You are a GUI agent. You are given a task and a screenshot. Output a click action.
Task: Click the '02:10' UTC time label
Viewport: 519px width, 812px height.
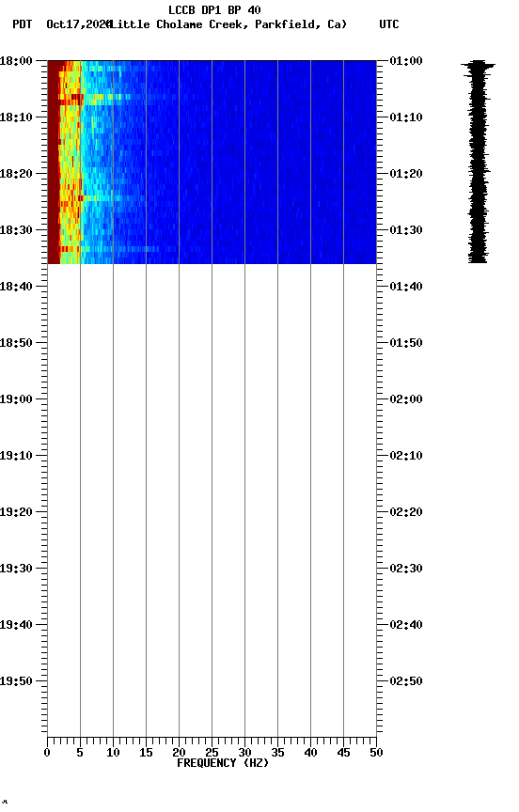click(406, 456)
